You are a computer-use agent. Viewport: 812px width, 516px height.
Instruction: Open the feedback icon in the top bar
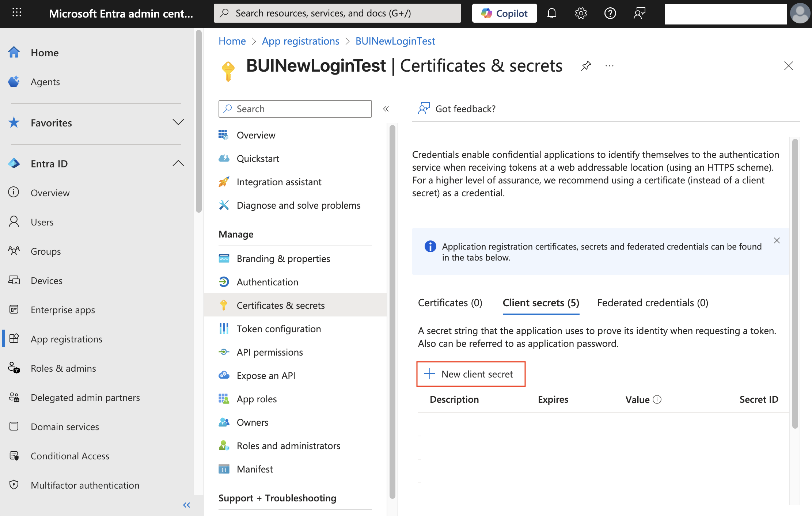point(639,13)
